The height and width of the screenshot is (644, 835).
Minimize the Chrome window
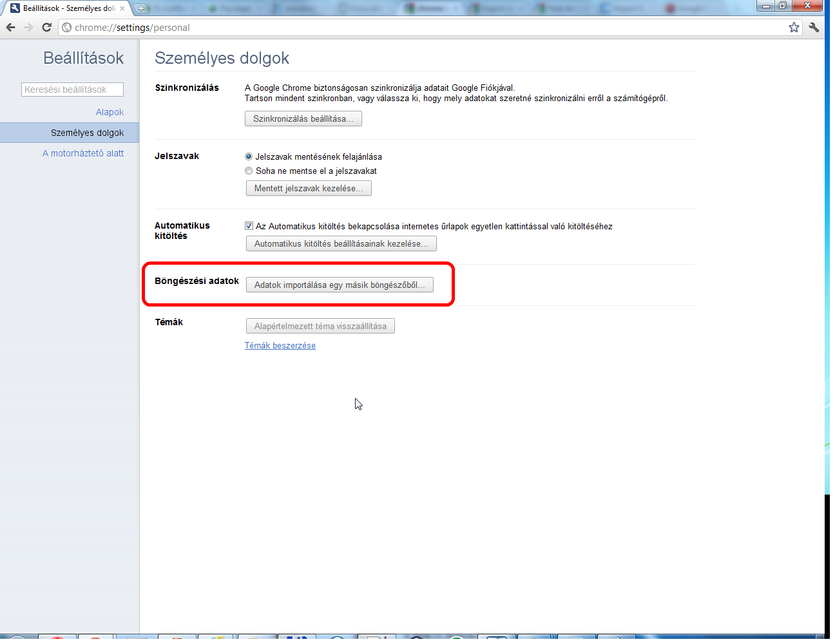coord(766,6)
